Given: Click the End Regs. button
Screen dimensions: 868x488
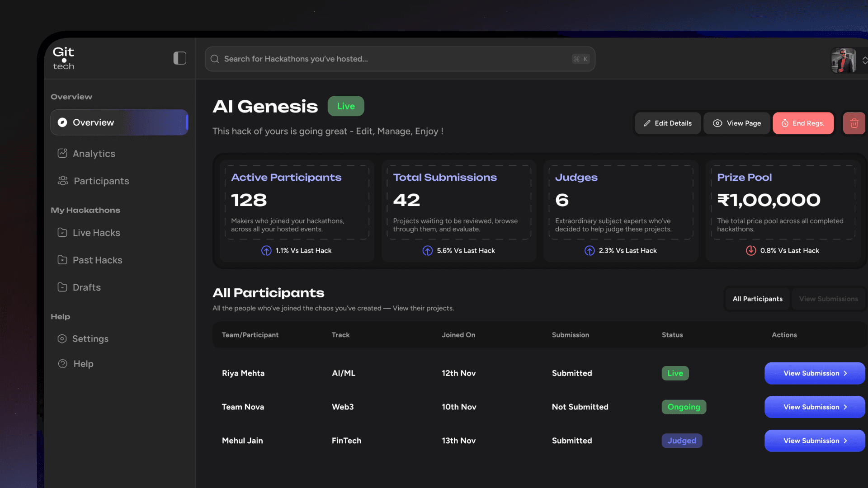Looking at the screenshot, I should (803, 123).
